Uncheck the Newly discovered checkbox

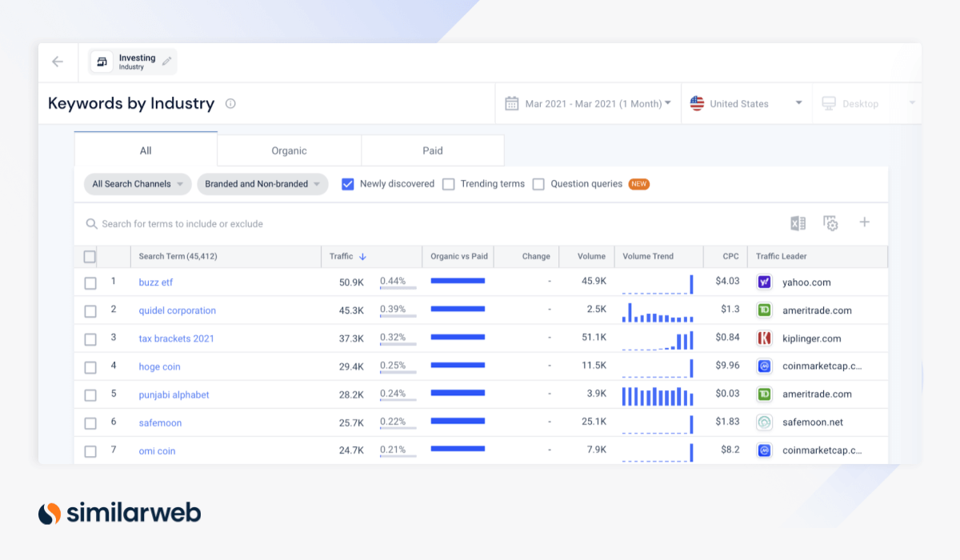click(347, 183)
